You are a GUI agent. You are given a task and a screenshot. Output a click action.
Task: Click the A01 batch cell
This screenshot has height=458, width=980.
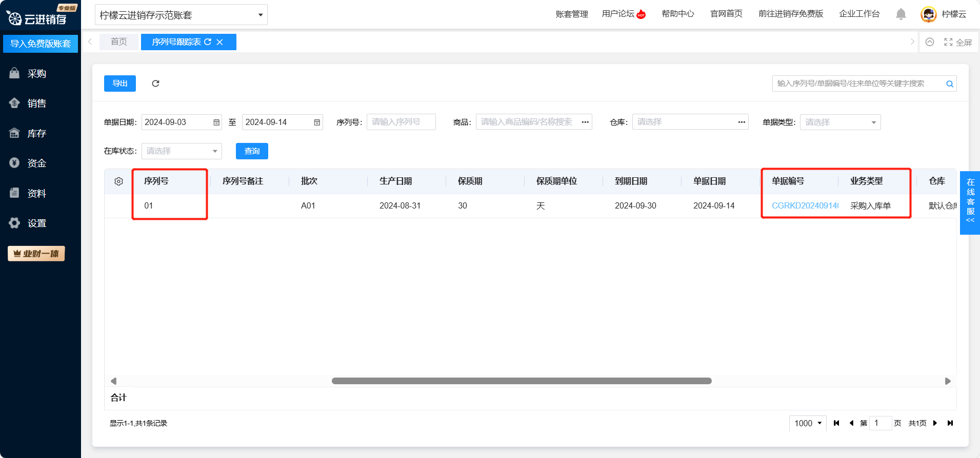pyautogui.click(x=308, y=205)
